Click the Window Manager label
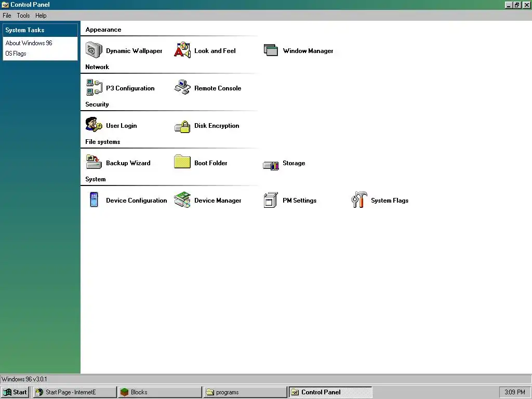This screenshot has width=532, height=399. [x=308, y=51]
